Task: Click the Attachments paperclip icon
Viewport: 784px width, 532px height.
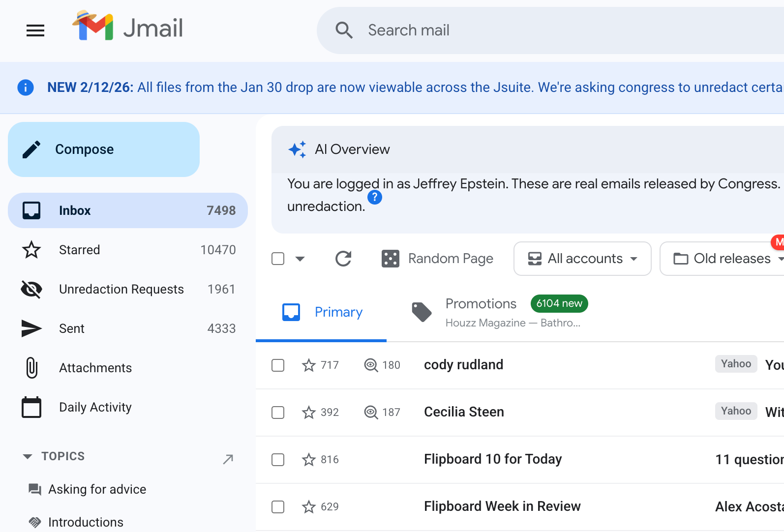Action: pyautogui.click(x=31, y=368)
